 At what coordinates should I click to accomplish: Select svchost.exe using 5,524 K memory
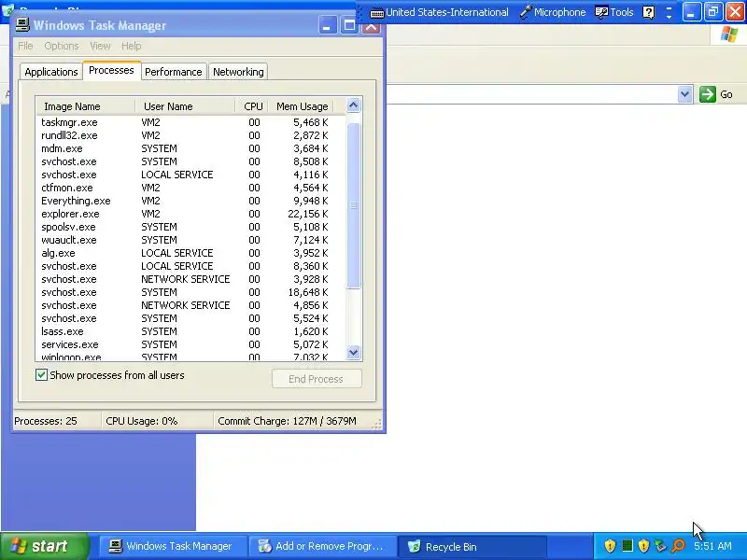pyautogui.click(x=190, y=318)
